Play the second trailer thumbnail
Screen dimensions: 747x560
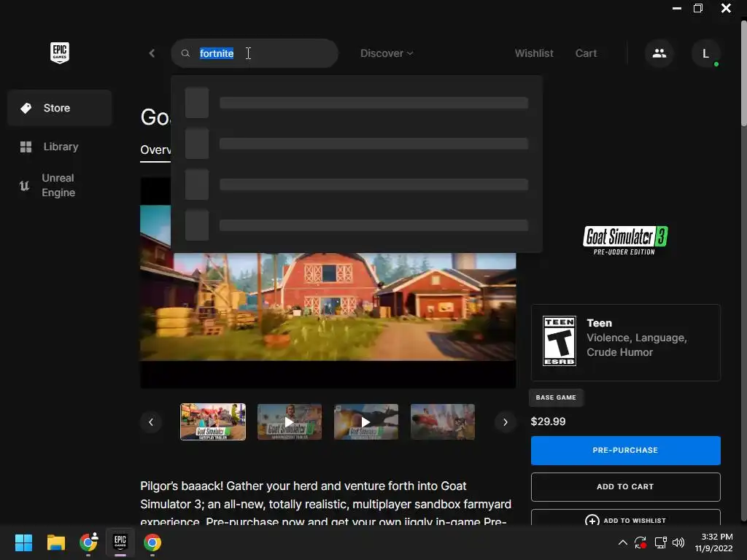(x=289, y=422)
